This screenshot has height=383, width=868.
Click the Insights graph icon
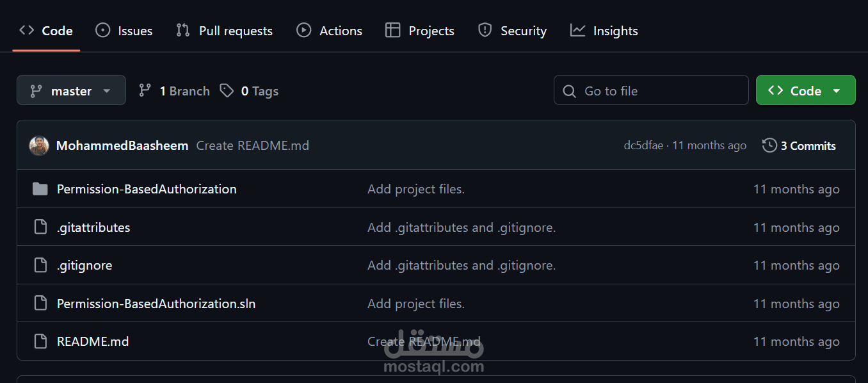click(x=578, y=29)
